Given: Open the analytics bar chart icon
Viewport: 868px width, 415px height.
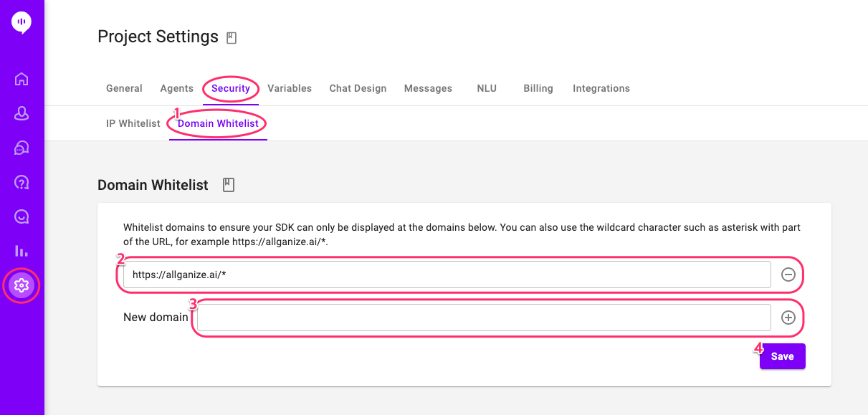Looking at the screenshot, I should point(22,251).
